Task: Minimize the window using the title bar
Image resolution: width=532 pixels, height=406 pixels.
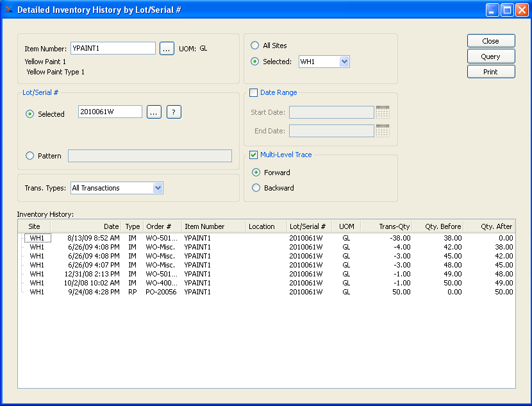Action: click(x=492, y=10)
